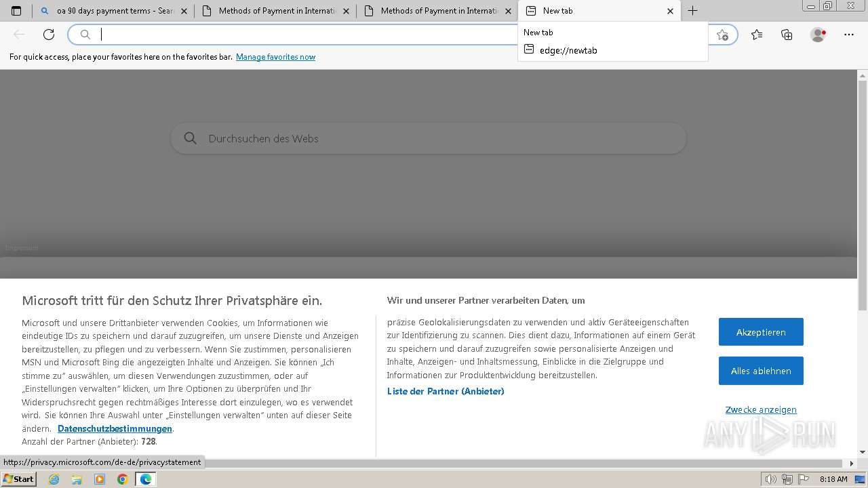868x488 pixels.
Task: Close the New tab
Action: (670, 11)
